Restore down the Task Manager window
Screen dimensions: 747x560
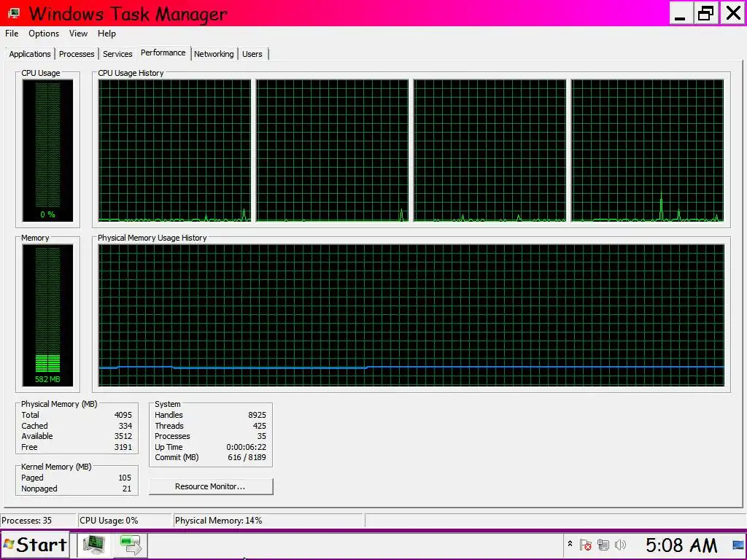[x=706, y=13]
